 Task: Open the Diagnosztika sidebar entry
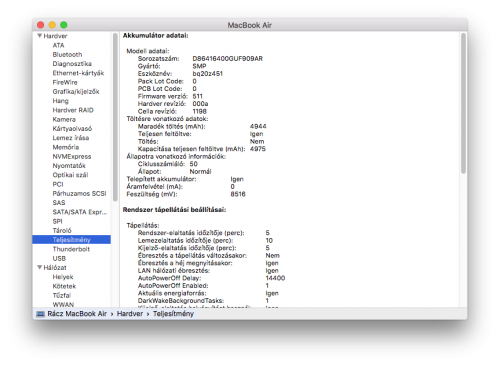tap(72, 64)
